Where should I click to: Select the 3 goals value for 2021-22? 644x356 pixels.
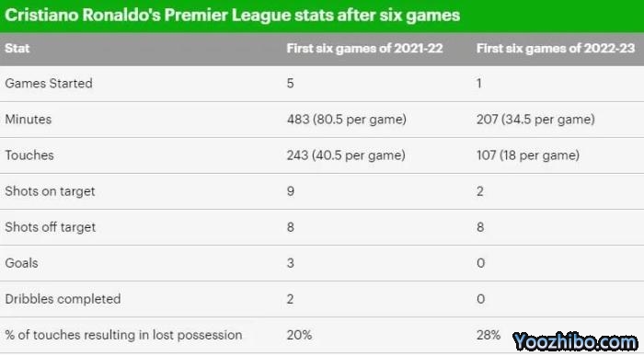click(291, 263)
